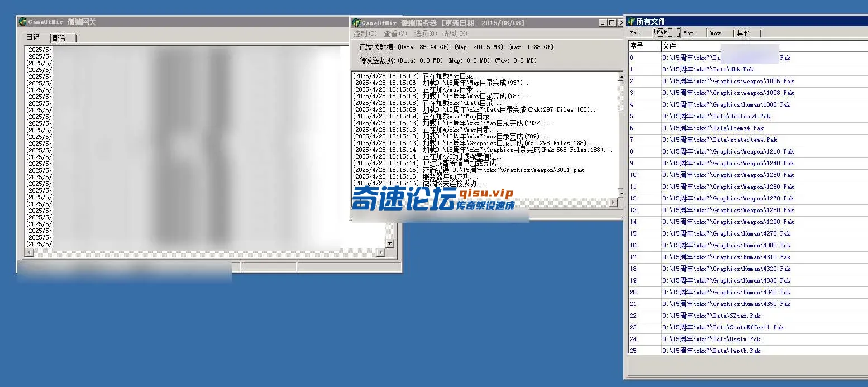Select log line 加载D:\15周年\Map目录完成(937)
The width and height of the screenshot is (868, 387).
coord(442,83)
